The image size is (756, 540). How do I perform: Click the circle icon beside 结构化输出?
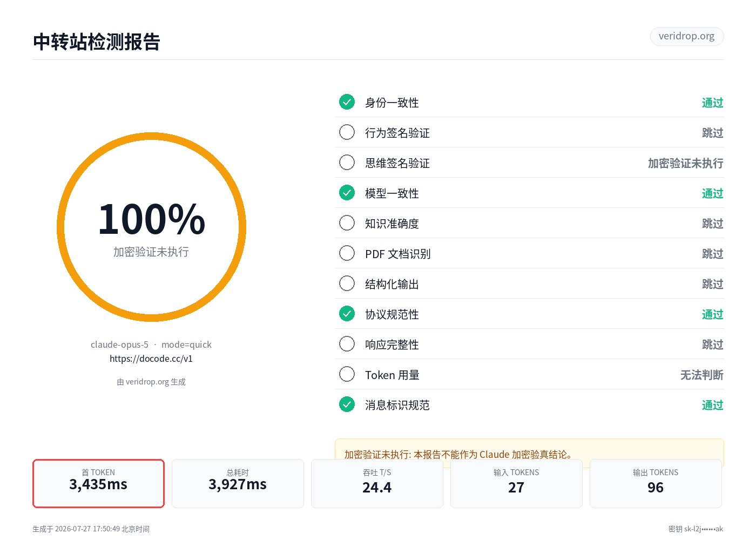[347, 283]
